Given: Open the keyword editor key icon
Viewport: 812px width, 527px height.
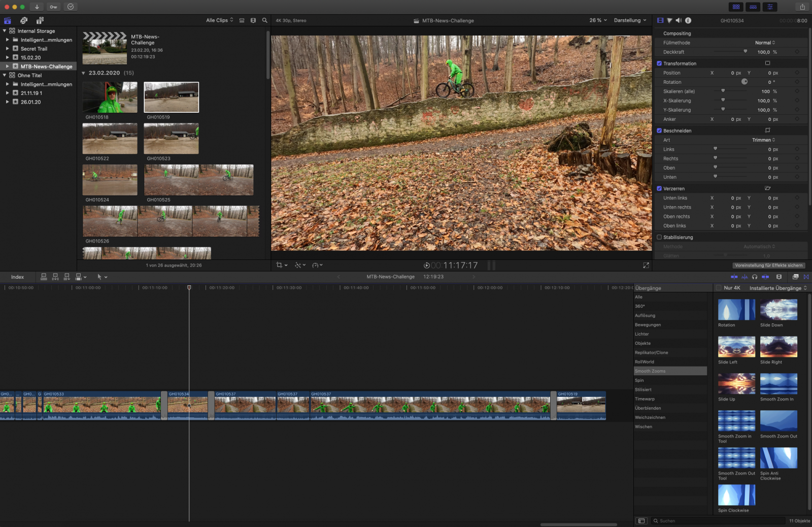Looking at the screenshot, I should (53, 7).
